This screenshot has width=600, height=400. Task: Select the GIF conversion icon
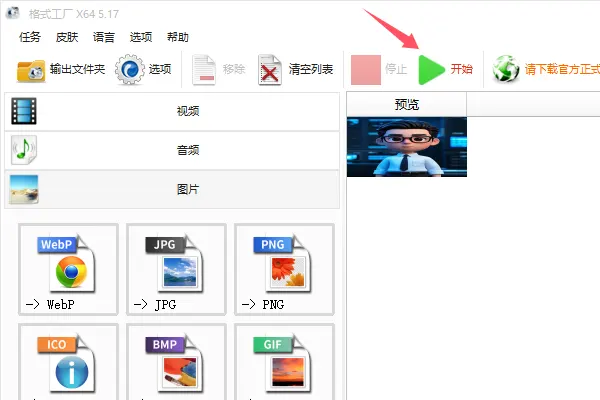283,363
